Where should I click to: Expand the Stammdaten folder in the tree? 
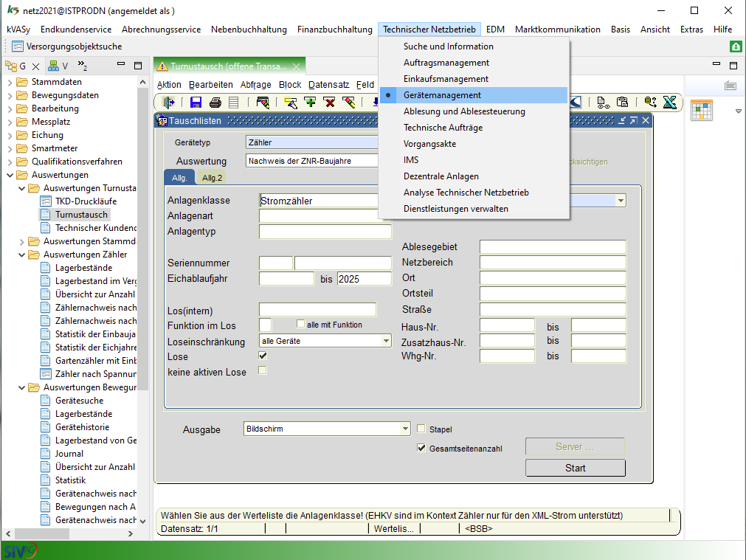coord(10,82)
